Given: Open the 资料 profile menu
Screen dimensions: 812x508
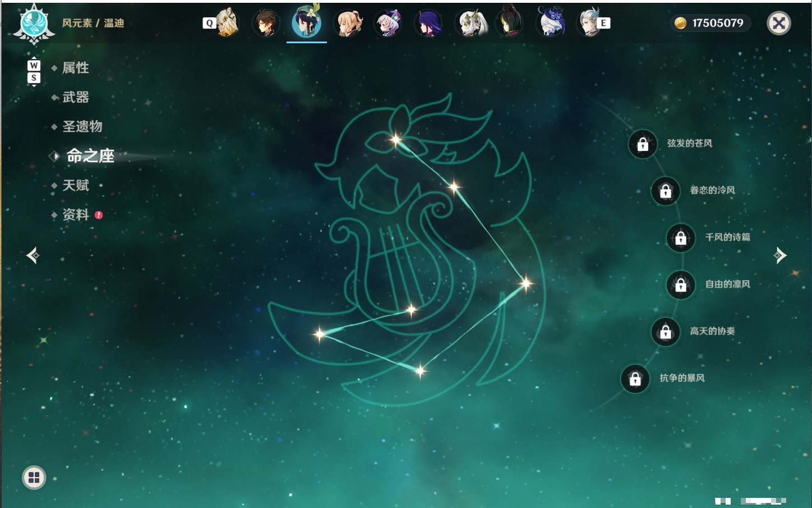Looking at the screenshot, I should (76, 214).
